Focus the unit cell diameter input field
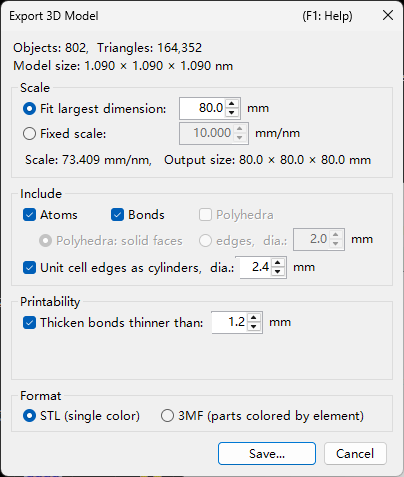 coord(256,267)
